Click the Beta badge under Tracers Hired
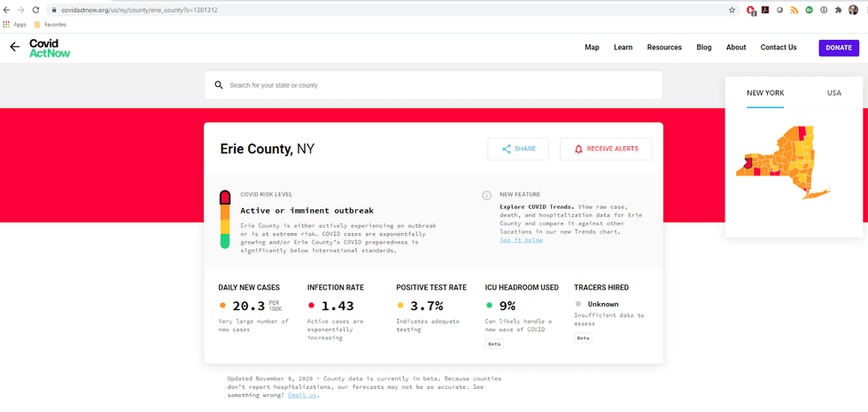The height and width of the screenshot is (412, 868). pos(583,338)
